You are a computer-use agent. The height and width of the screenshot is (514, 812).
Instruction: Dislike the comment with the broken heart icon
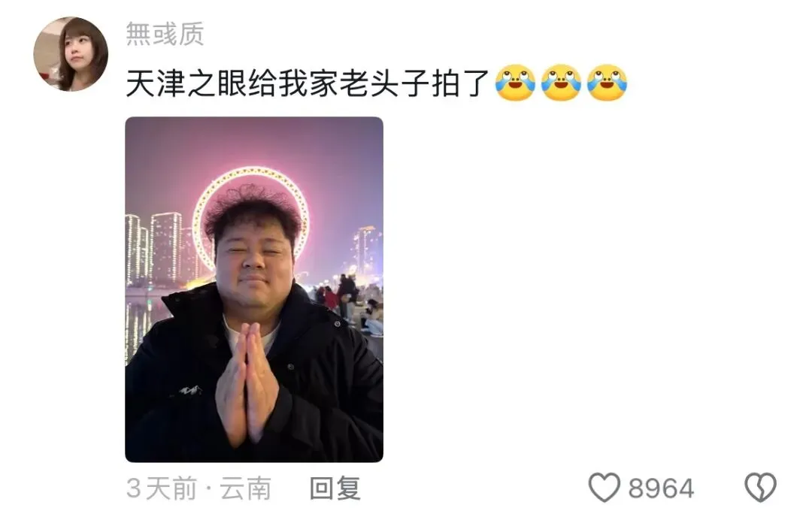point(760,488)
